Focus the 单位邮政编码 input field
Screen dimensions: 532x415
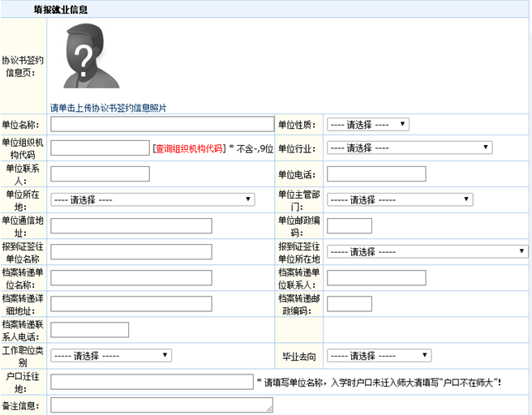(350, 226)
